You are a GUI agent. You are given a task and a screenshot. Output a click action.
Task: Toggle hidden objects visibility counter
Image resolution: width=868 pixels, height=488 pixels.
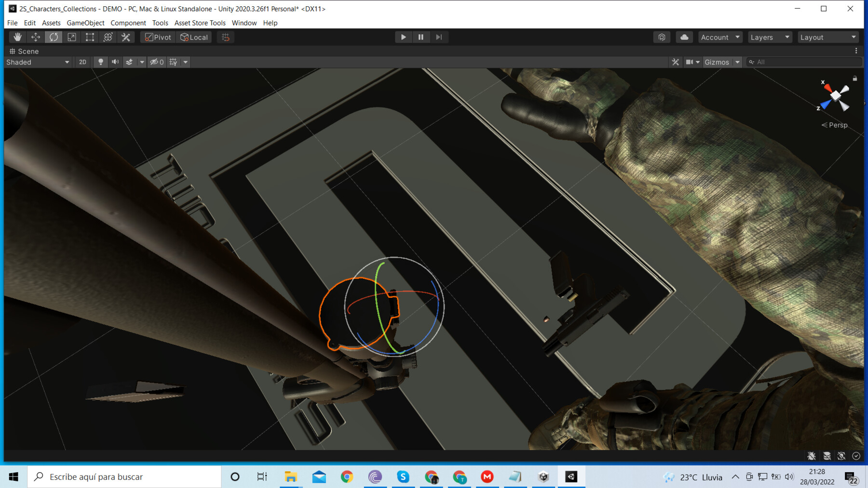click(x=157, y=62)
